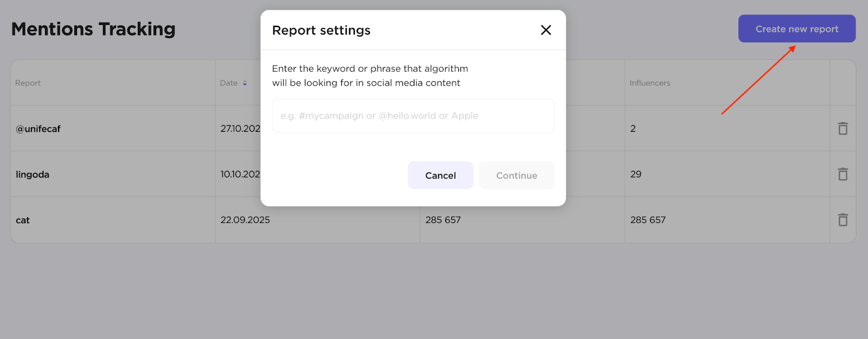
Task: Click the Create new report button
Action: tap(796, 29)
